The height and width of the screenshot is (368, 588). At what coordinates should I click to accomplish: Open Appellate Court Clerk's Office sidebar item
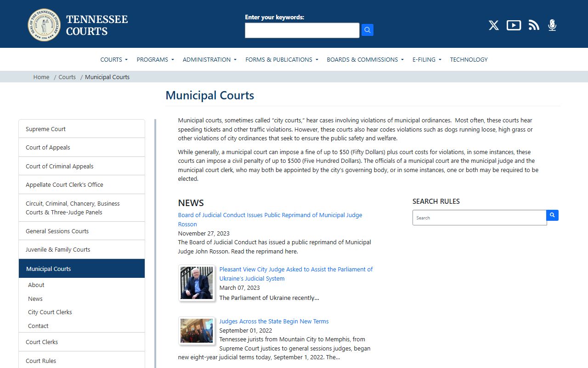pos(82,184)
